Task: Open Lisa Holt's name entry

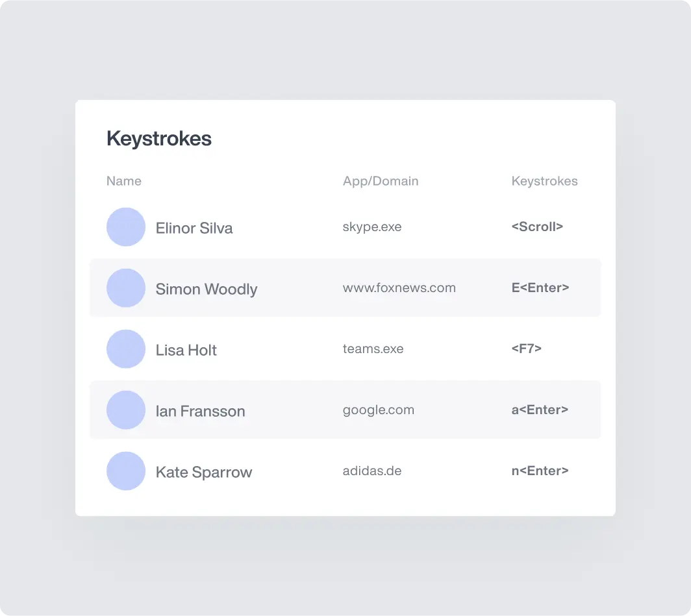Action: coord(186,350)
